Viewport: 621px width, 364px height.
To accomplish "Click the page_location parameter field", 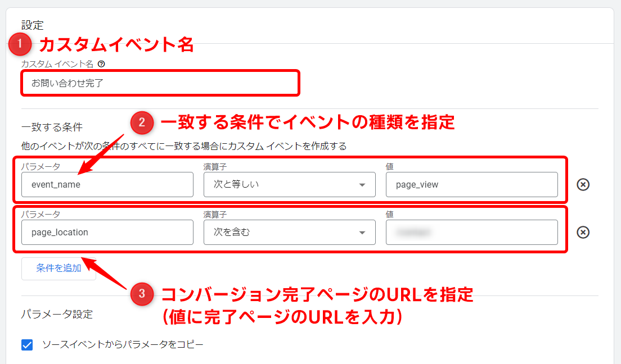I will [107, 232].
